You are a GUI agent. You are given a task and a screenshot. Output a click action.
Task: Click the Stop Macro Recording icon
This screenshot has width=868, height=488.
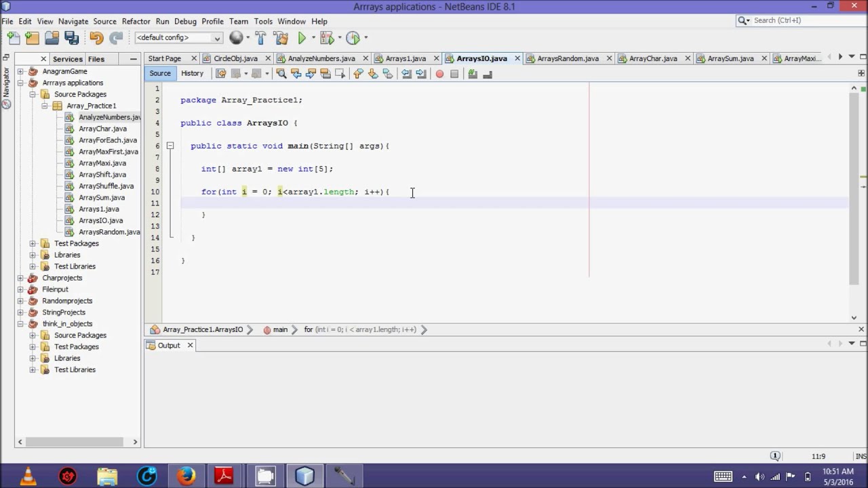tap(454, 73)
